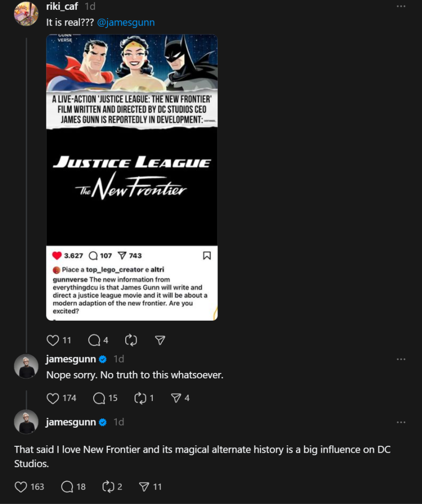The image size is (422, 504).
Task: Like the "Nope sorry" reply
Action: (x=53, y=398)
